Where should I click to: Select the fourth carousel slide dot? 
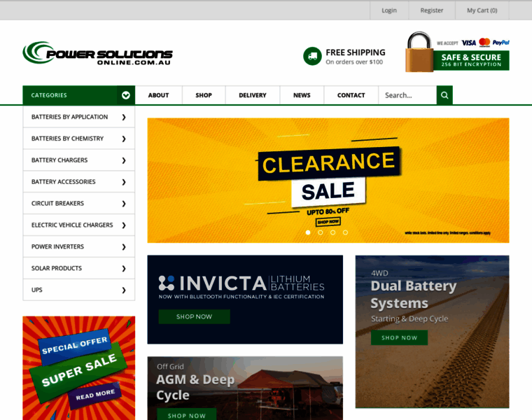(x=345, y=232)
